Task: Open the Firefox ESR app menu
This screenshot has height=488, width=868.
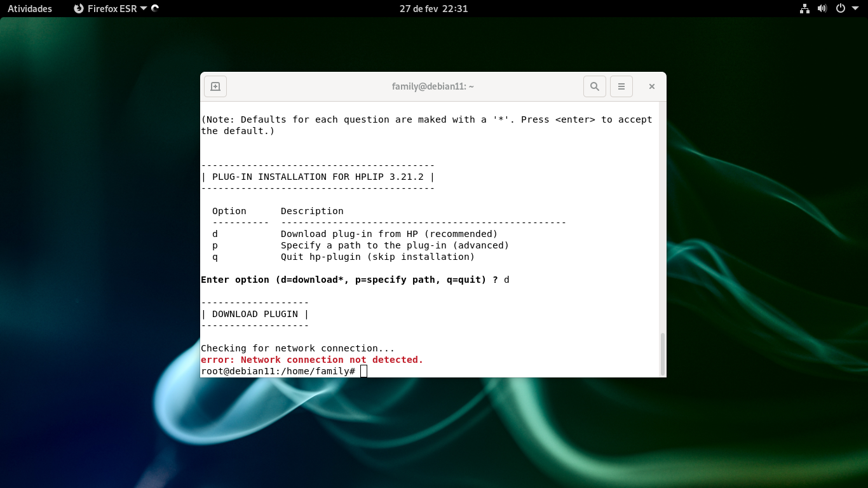Action: pyautogui.click(x=110, y=9)
